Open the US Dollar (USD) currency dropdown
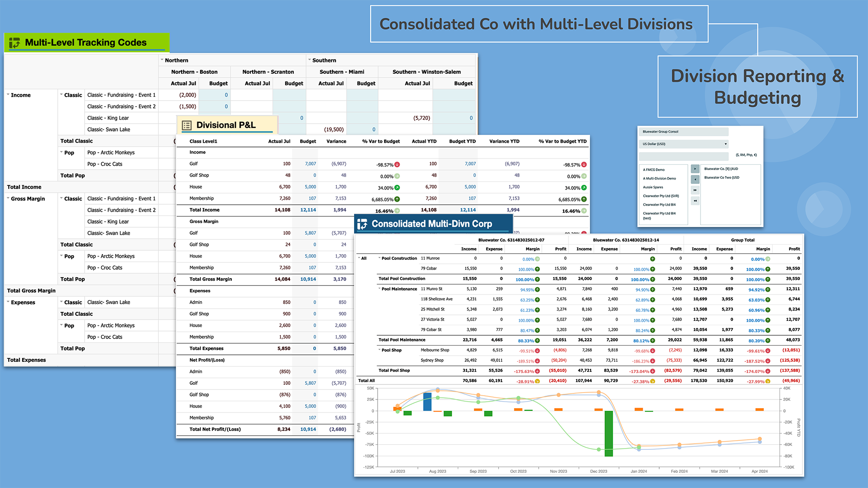 click(726, 144)
